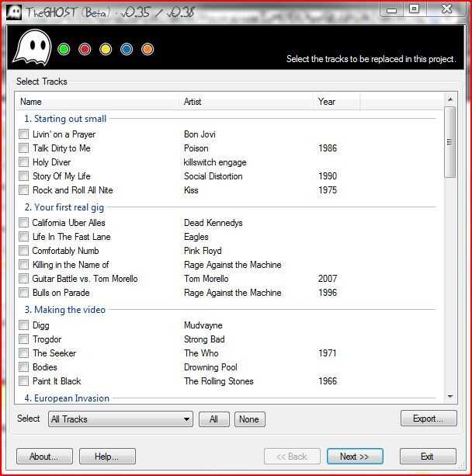
Task: Click year 1986 for Poison
Action: click(x=328, y=148)
